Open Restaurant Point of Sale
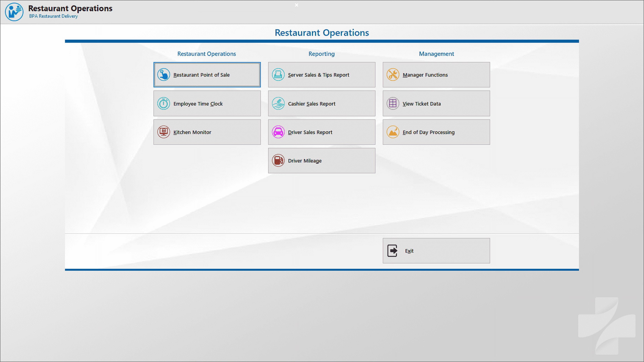Viewport: 644px width, 362px height. pyautogui.click(x=207, y=75)
